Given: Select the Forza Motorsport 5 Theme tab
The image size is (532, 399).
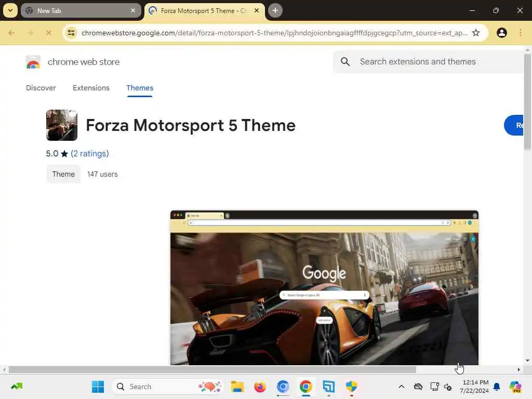Looking at the screenshot, I should tap(204, 10).
